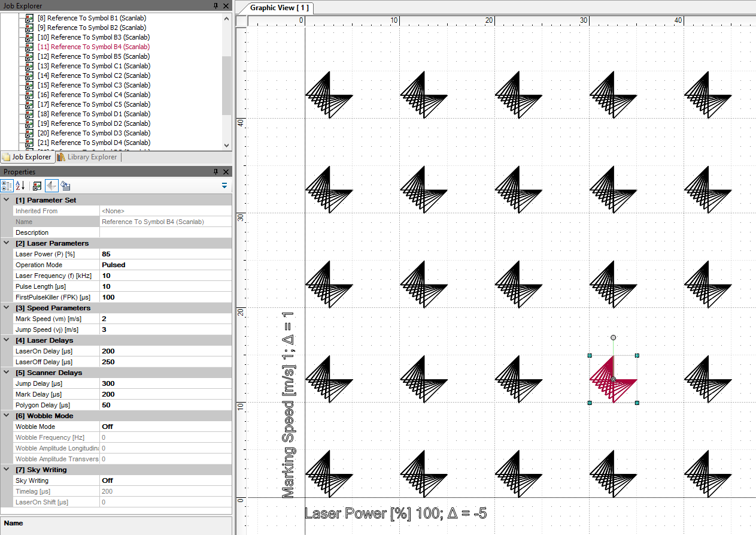Sort properties alphabetically with A-Z icon
Screen dimensions: 756x535
(20, 186)
